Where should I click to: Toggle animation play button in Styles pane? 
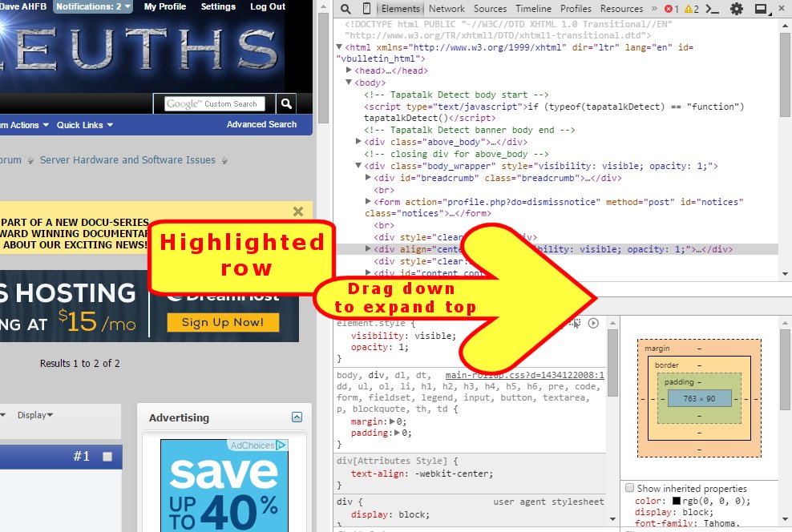tap(593, 323)
